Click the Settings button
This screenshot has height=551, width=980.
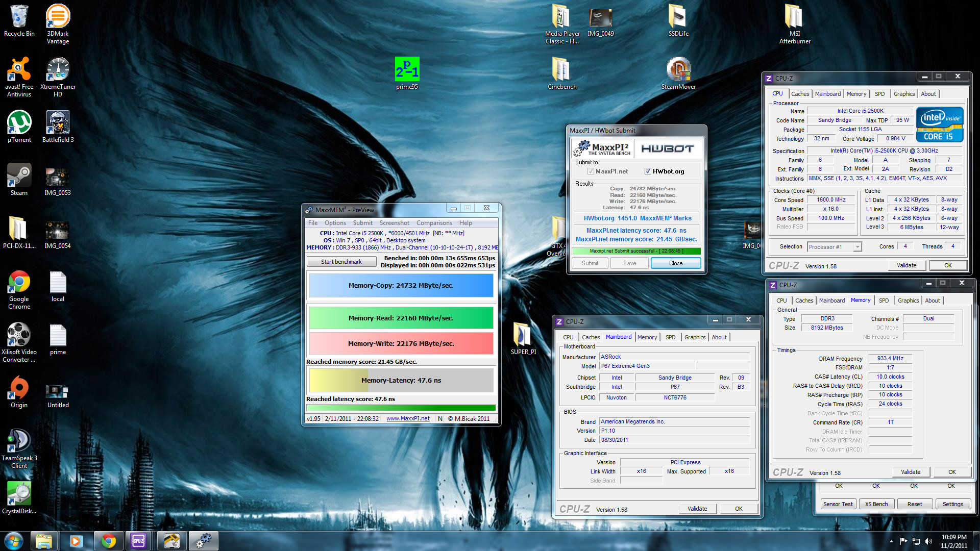coord(952,504)
